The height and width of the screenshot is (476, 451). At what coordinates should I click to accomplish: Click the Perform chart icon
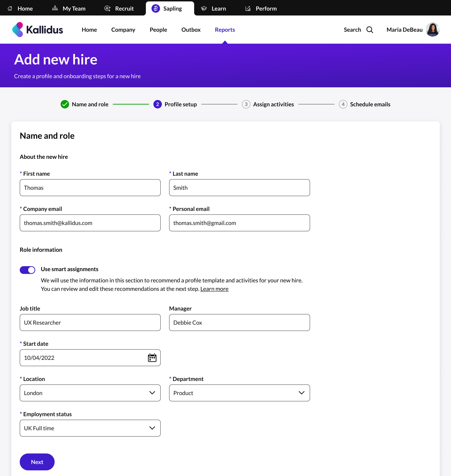coord(248,8)
